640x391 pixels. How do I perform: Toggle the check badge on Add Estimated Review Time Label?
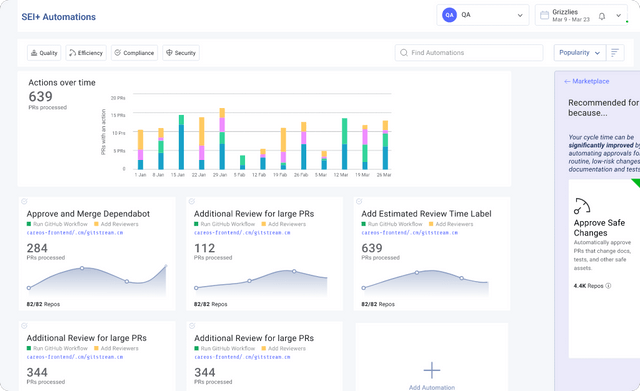coord(359,201)
